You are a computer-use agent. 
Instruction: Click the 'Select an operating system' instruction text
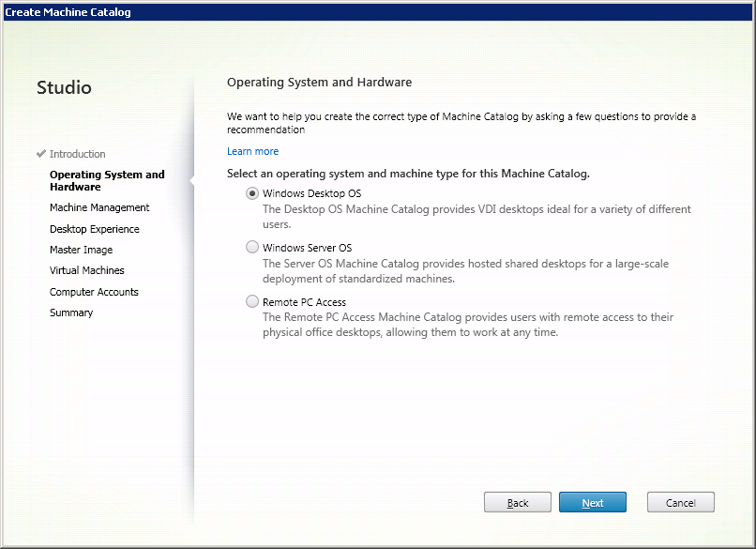pyautogui.click(x=408, y=174)
